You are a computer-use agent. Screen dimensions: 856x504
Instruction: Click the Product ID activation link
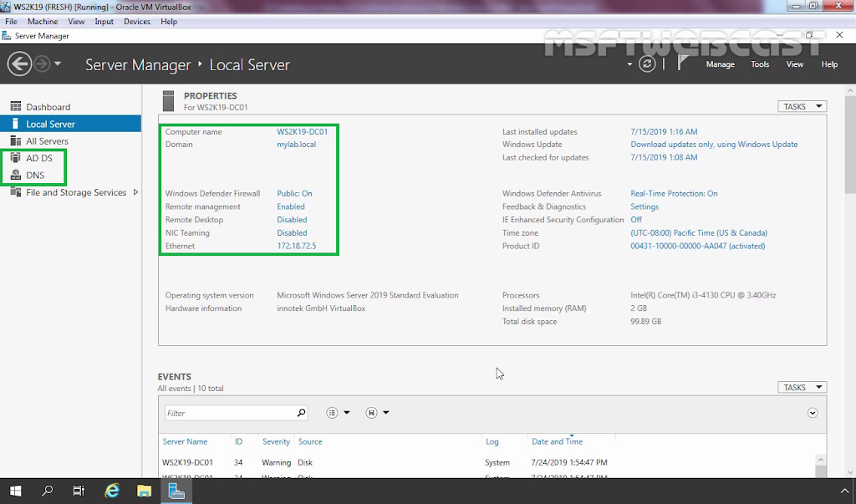[x=698, y=246]
